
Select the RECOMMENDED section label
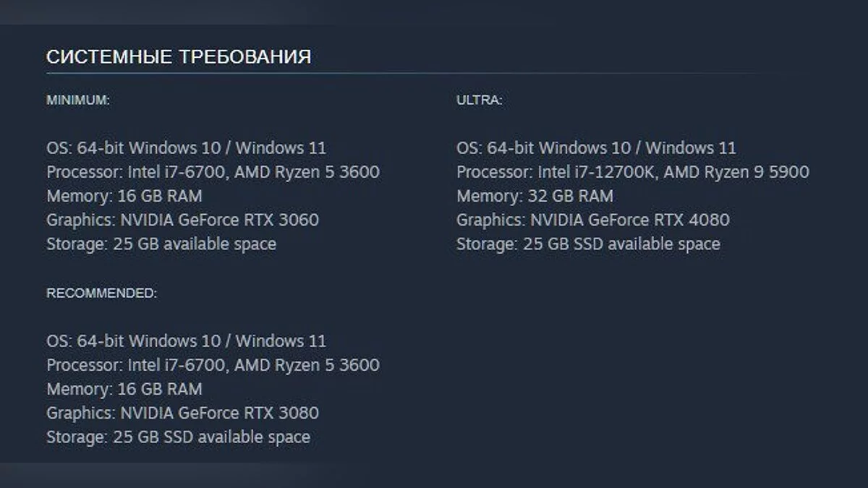[101, 293]
